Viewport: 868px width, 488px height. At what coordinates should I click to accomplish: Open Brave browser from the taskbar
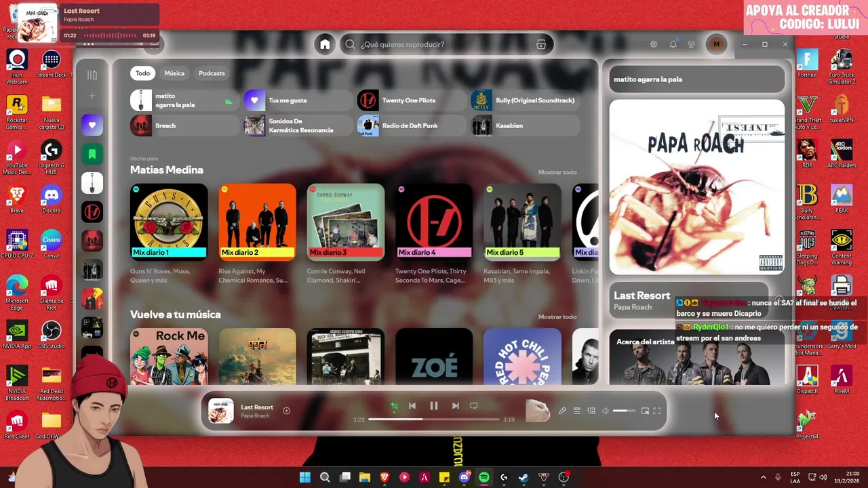[384, 477]
